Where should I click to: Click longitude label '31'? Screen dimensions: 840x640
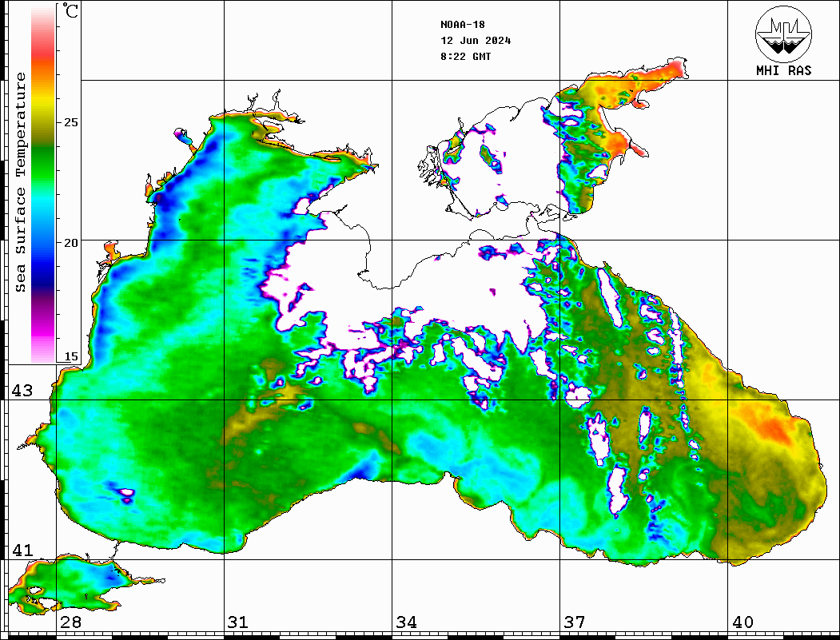point(238,622)
